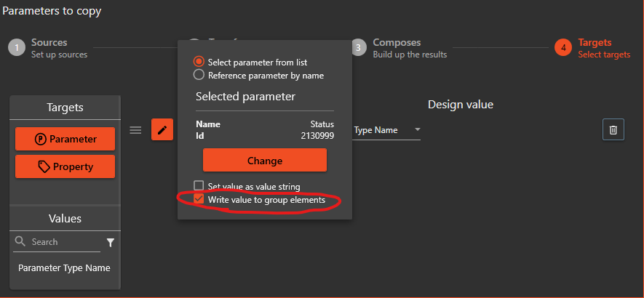Click step 1 Sources circle icon
The height and width of the screenshot is (298, 644).
click(17, 48)
